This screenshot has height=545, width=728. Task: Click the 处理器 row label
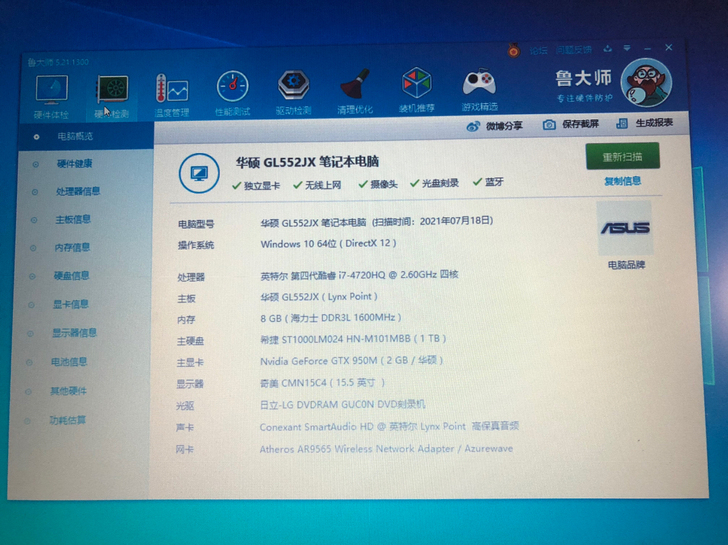(191, 277)
